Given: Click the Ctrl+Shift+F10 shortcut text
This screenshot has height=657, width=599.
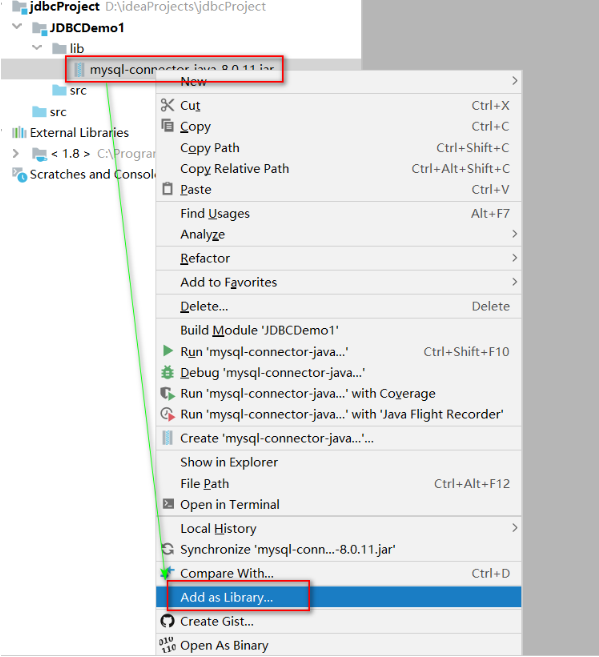Looking at the screenshot, I should (466, 351).
